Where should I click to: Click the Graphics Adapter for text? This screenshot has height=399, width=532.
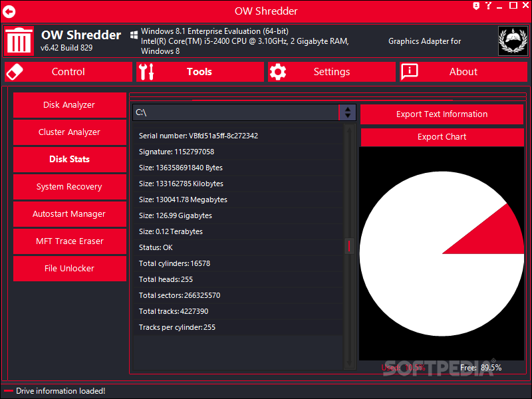click(x=424, y=41)
